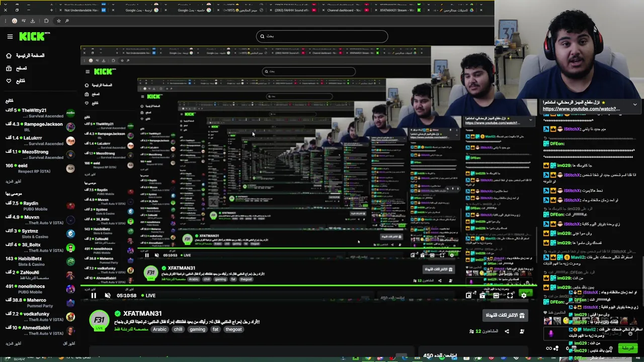Viewport: 644px width, 362px height.
Task: Click the green chat send button
Action: click(x=627, y=348)
